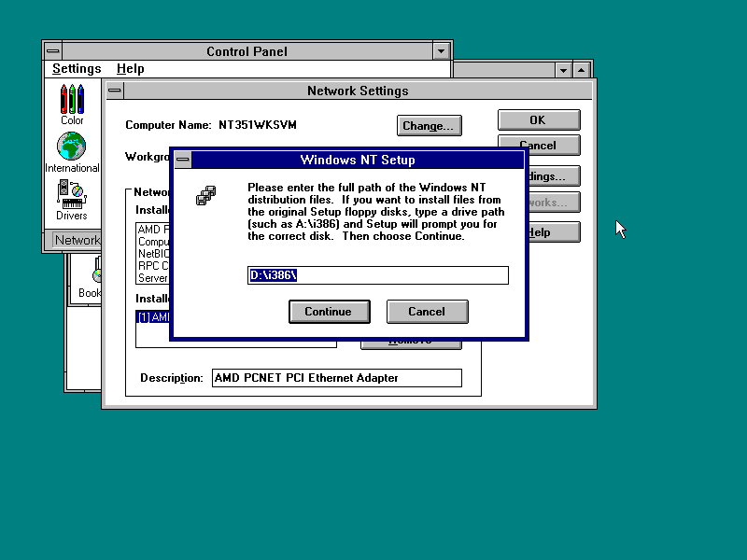Click the Network Settings title bar
This screenshot has height=560, width=747.
(x=358, y=91)
